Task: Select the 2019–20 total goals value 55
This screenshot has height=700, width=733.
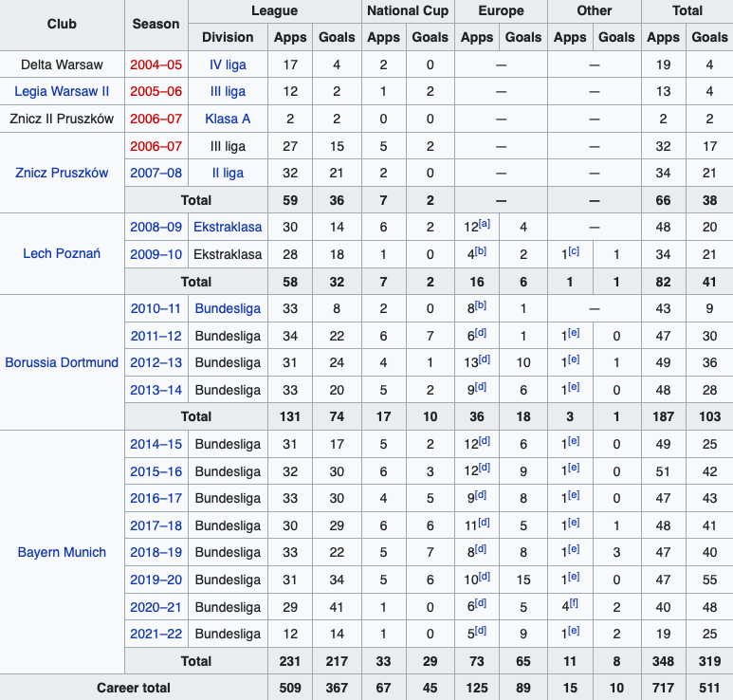Action: pyautogui.click(x=709, y=580)
